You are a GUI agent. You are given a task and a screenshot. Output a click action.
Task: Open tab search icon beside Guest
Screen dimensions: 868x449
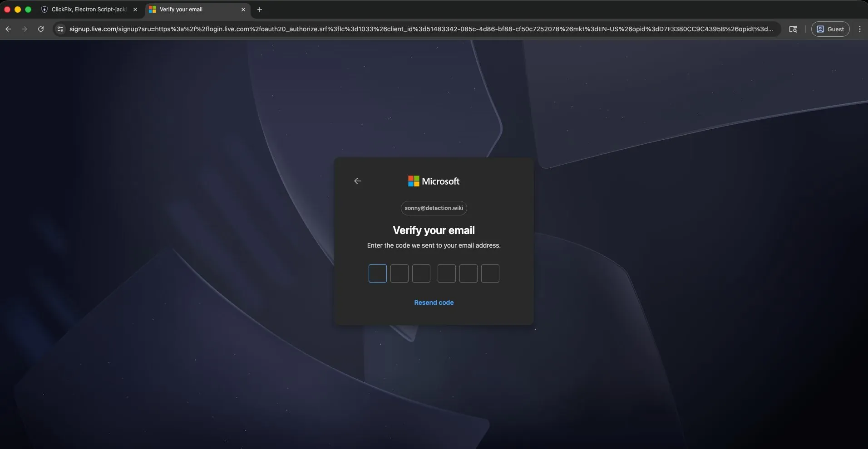click(x=793, y=29)
